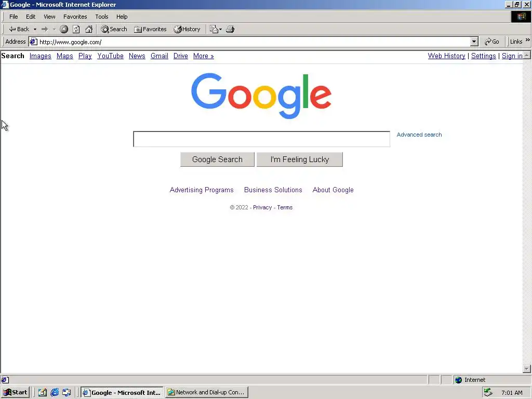Open the View menu
Screen dimensions: 532x399
tap(49, 17)
